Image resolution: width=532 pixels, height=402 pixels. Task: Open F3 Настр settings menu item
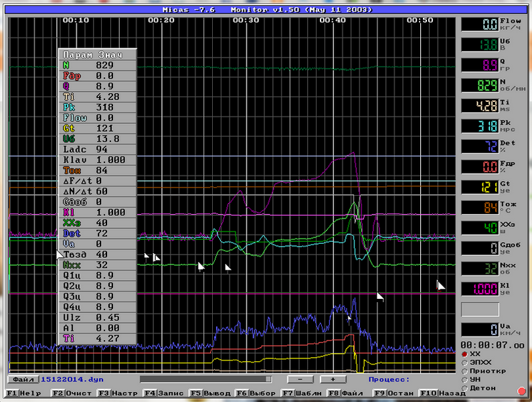(117, 393)
